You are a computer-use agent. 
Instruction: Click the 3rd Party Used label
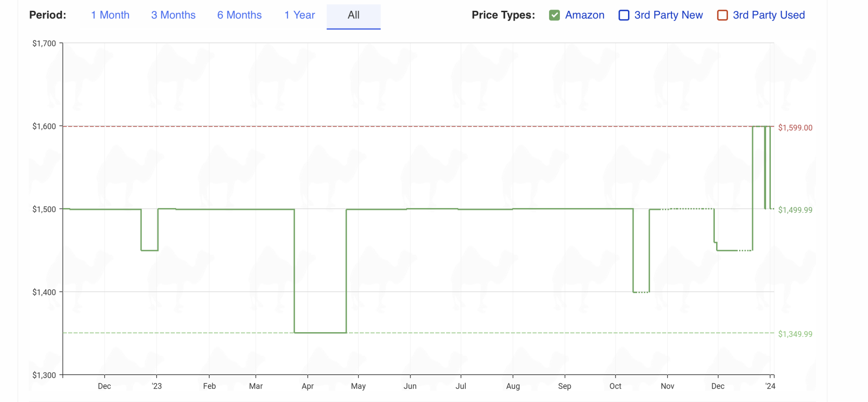[769, 15]
